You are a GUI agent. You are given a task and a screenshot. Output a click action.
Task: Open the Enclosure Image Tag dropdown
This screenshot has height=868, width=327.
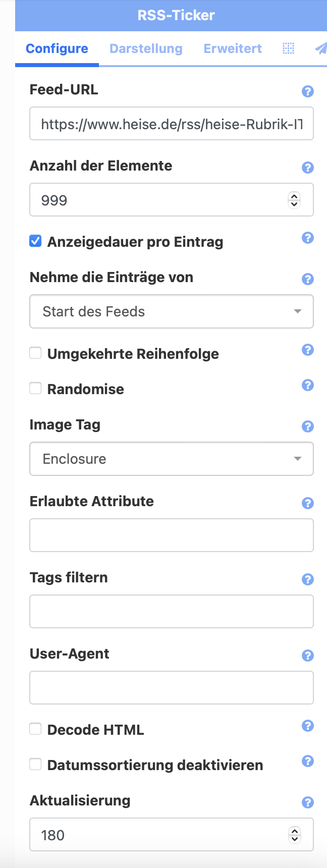[172, 459]
